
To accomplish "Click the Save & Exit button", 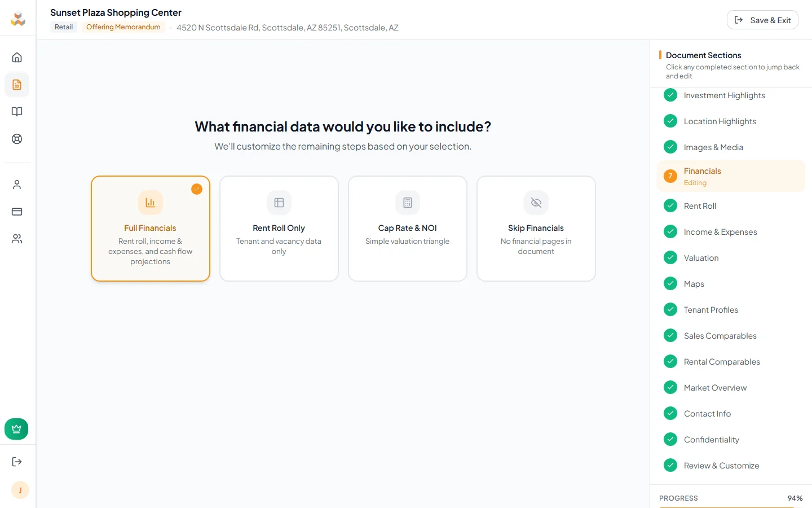I will click(762, 20).
